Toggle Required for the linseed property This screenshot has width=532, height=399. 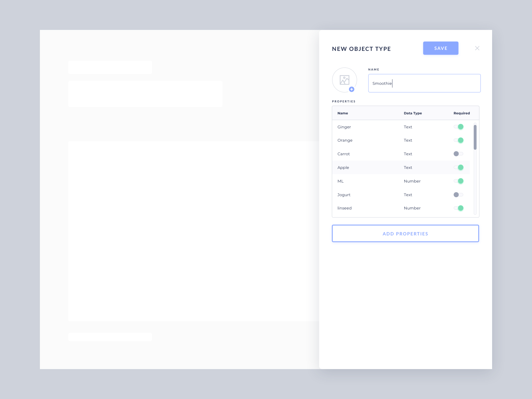(459, 208)
